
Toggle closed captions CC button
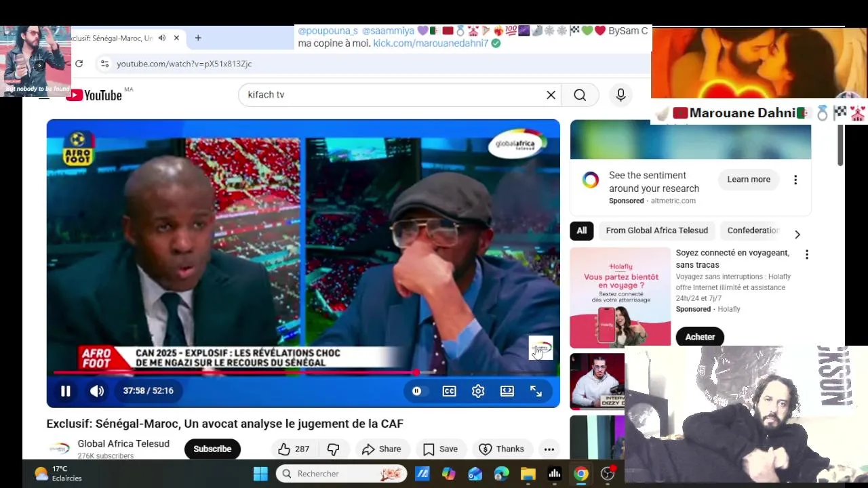[449, 391]
